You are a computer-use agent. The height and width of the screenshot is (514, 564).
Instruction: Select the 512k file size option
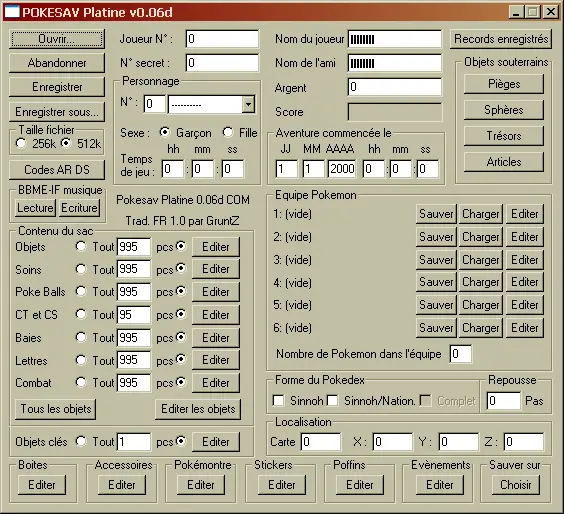[66, 143]
